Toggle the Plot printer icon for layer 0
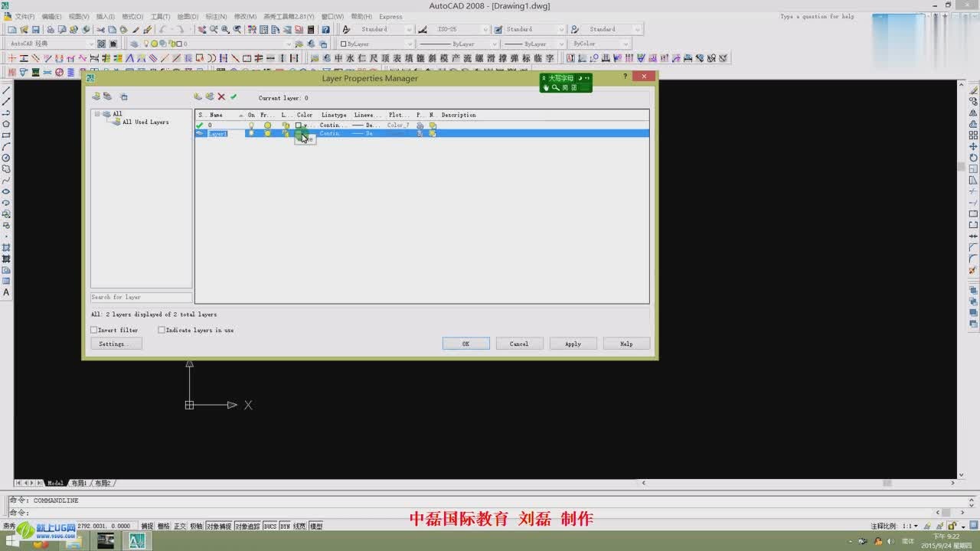This screenshot has height=551, width=980. [x=420, y=125]
